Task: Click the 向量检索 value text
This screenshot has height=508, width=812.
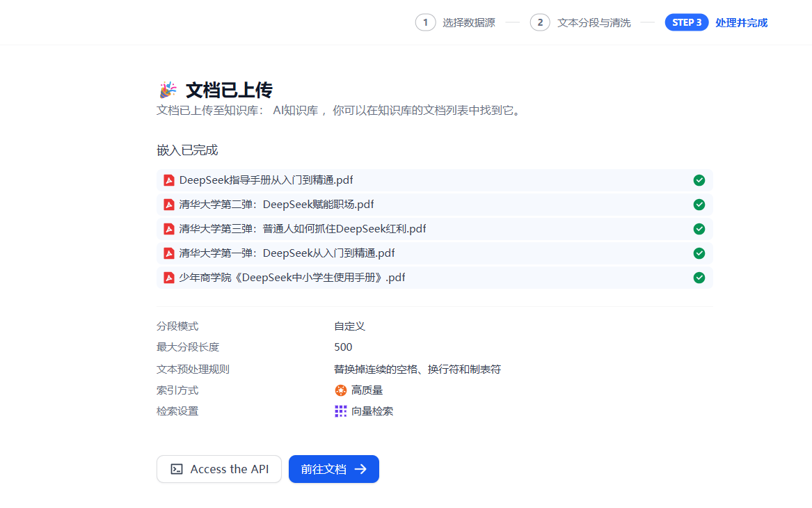Action: click(x=372, y=411)
